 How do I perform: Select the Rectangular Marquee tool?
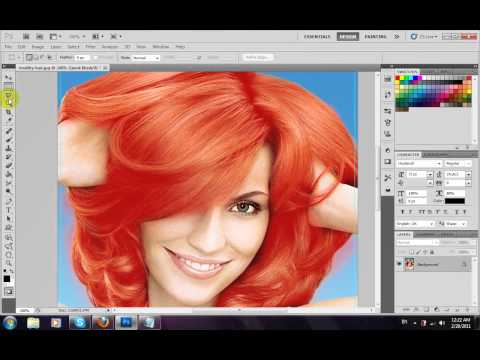coord(8,87)
